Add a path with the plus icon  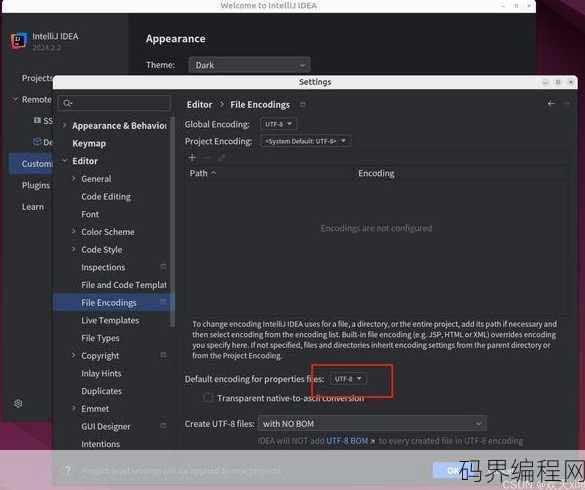[192, 157]
